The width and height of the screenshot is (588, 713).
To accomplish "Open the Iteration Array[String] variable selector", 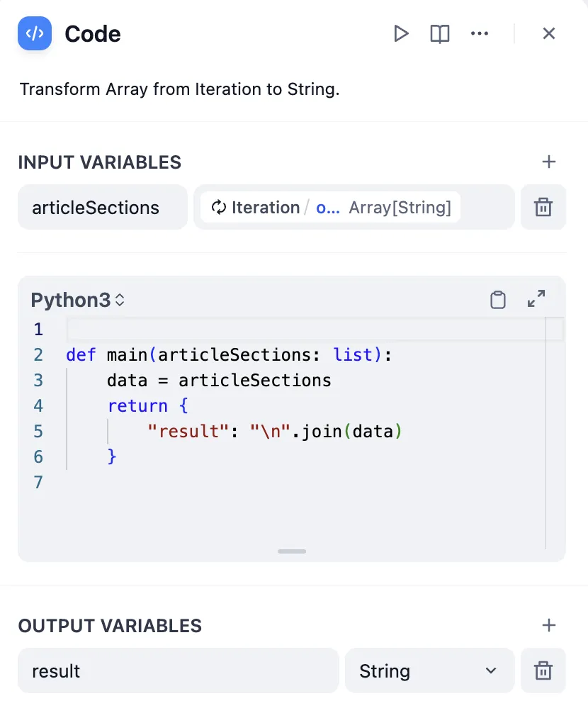I will pyautogui.click(x=353, y=208).
